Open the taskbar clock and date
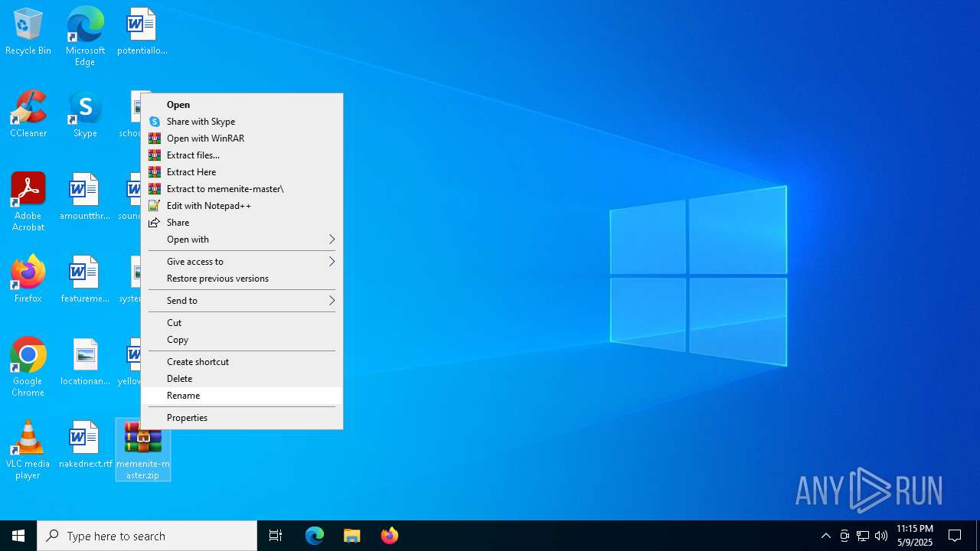Screen dimensions: 980x551 pos(915,536)
